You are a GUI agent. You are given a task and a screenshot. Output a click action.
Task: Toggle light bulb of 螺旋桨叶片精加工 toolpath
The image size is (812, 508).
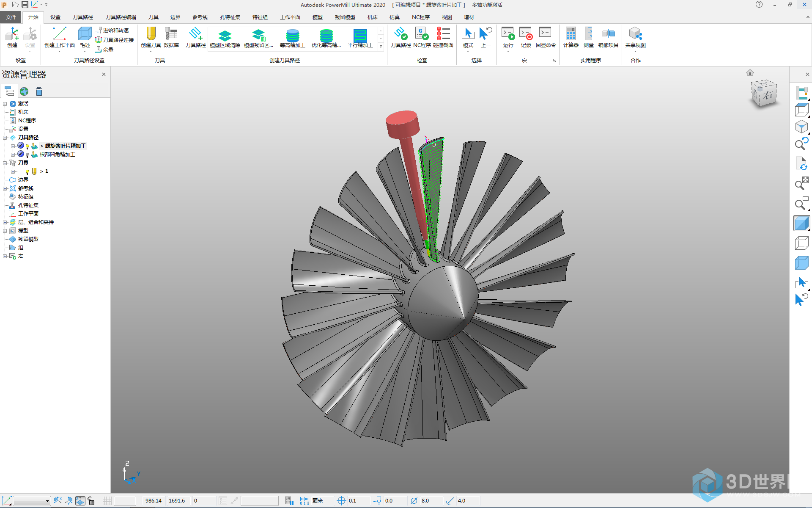[27, 146]
